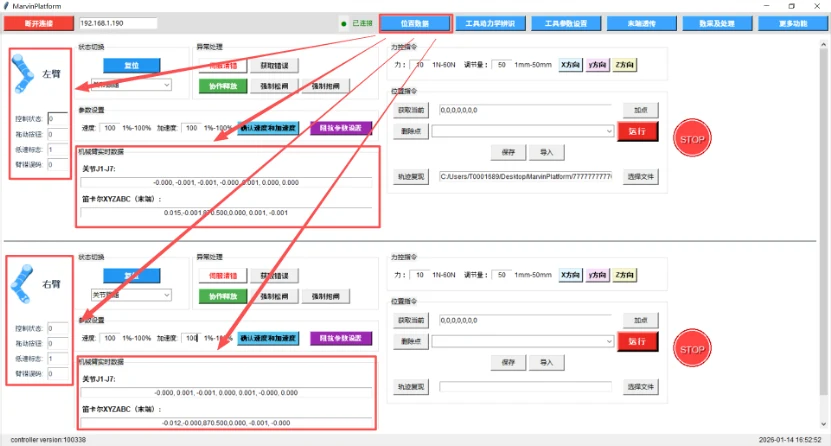Click the left arm (左臂) robot icon
The width and height of the screenshot is (831, 446).
(23, 73)
